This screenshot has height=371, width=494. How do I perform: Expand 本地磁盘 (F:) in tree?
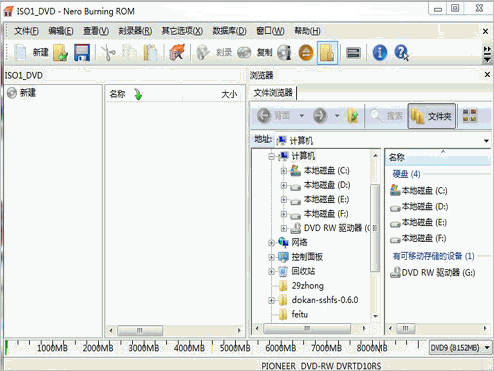(x=284, y=214)
